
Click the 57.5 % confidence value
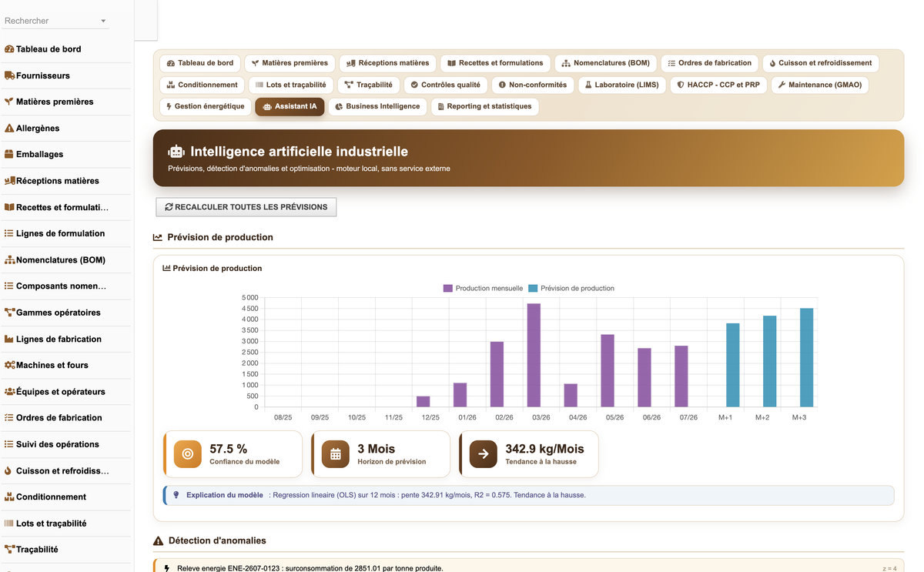pyautogui.click(x=229, y=449)
